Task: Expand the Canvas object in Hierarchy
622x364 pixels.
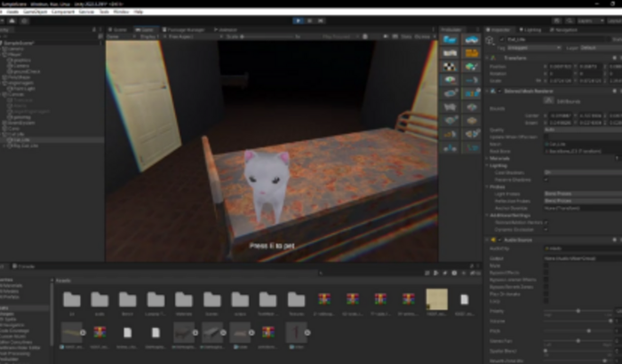Action: click(5, 94)
